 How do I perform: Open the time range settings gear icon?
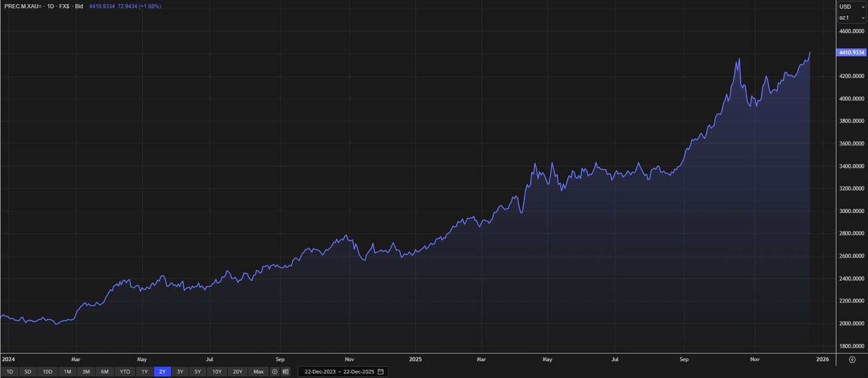click(275, 372)
